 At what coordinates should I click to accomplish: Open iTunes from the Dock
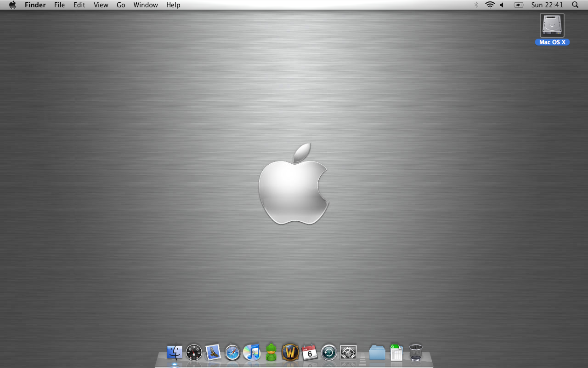(x=252, y=352)
